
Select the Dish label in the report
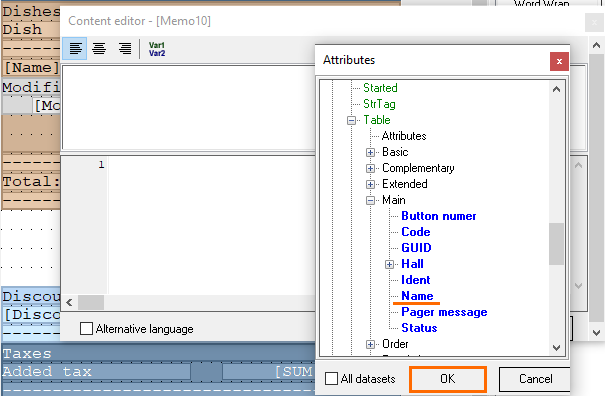tap(22, 29)
